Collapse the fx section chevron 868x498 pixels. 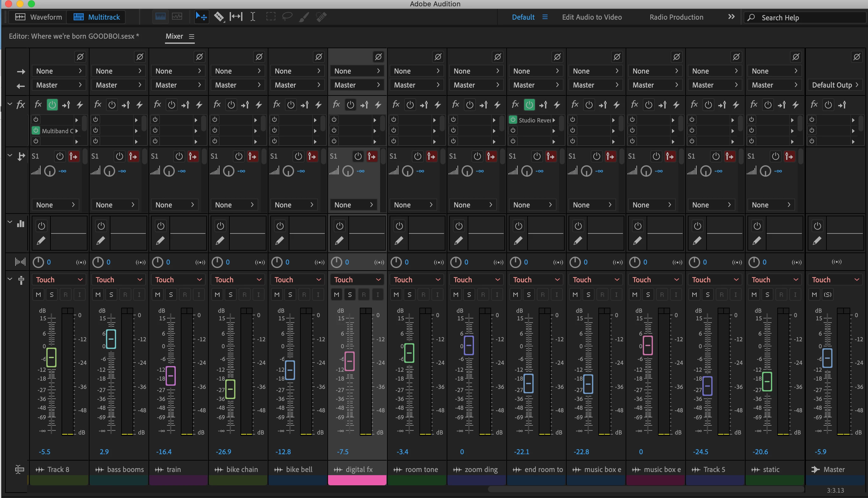(x=10, y=104)
